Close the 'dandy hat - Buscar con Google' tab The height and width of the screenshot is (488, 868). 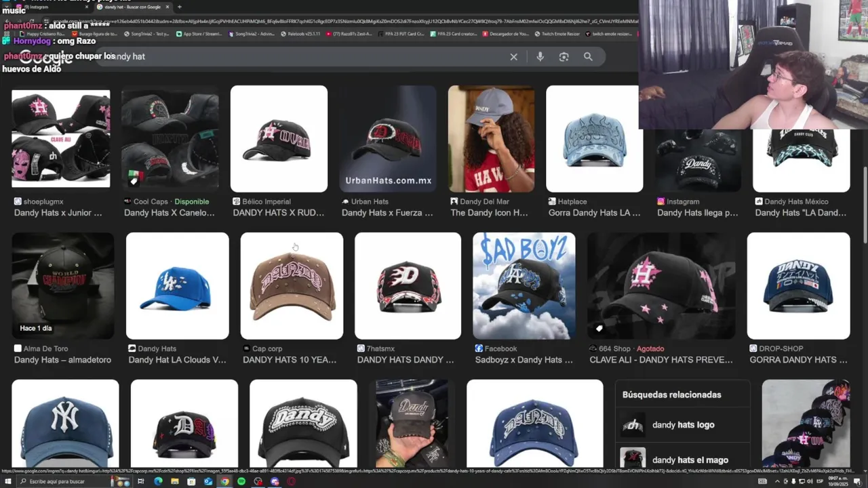click(x=167, y=7)
